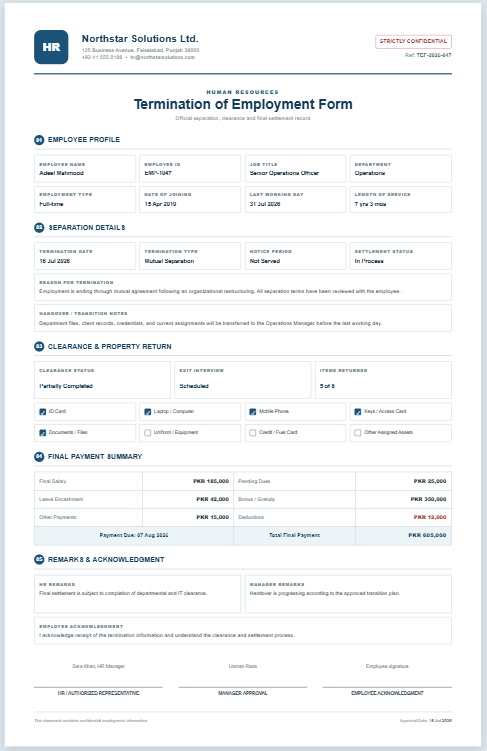Click the 05 Remarks section badge

point(39,559)
